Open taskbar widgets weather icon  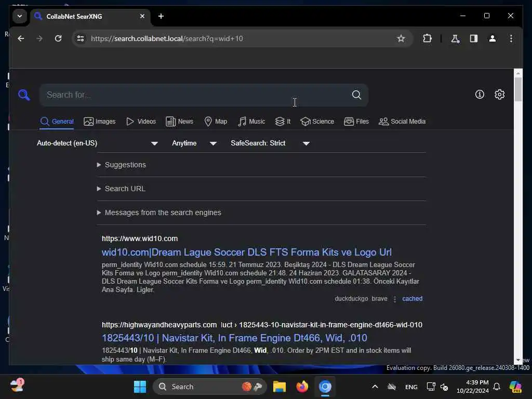click(x=17, y=386)
